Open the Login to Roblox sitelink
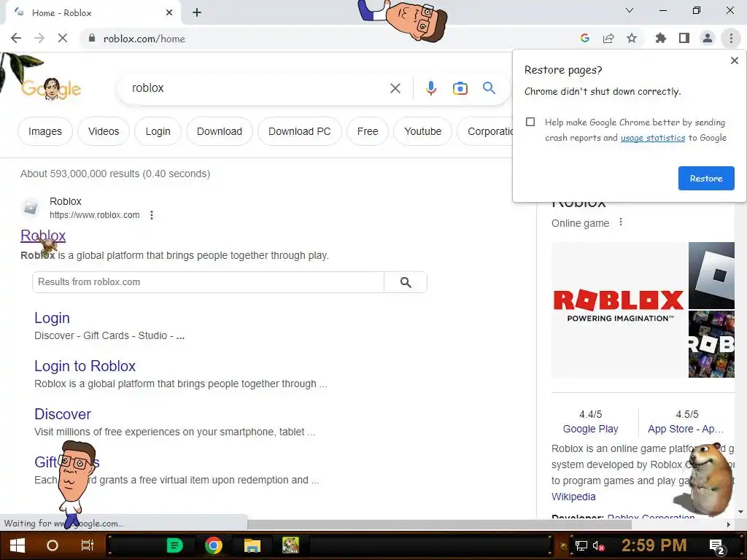The image size is (747, 560). (85, 366)
